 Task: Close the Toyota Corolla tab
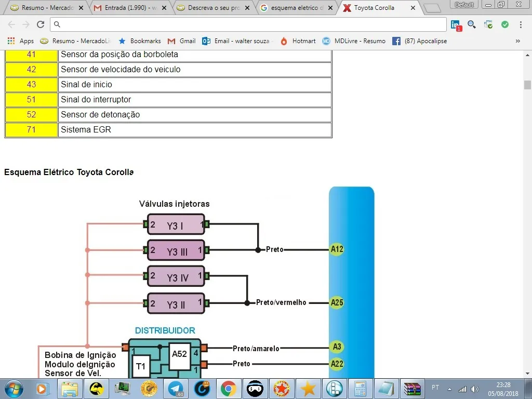point(413,8)
